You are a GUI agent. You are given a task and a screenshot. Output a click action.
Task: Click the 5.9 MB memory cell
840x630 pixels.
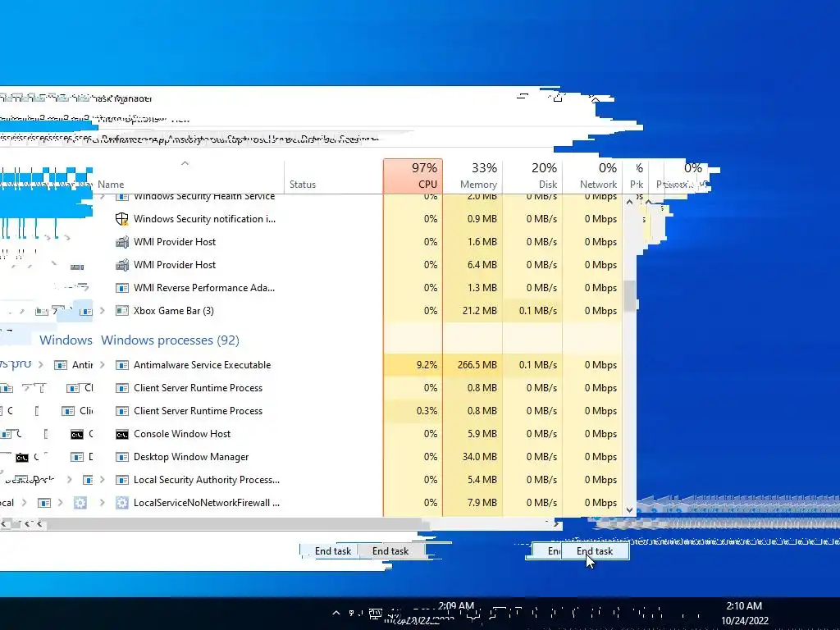(x=472, y=434)
